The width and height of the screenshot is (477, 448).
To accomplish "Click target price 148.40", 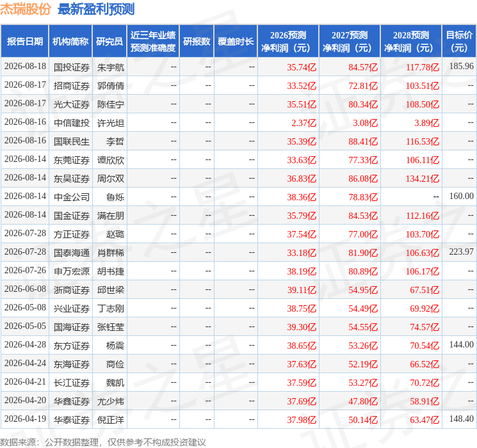I will point(462,419).
